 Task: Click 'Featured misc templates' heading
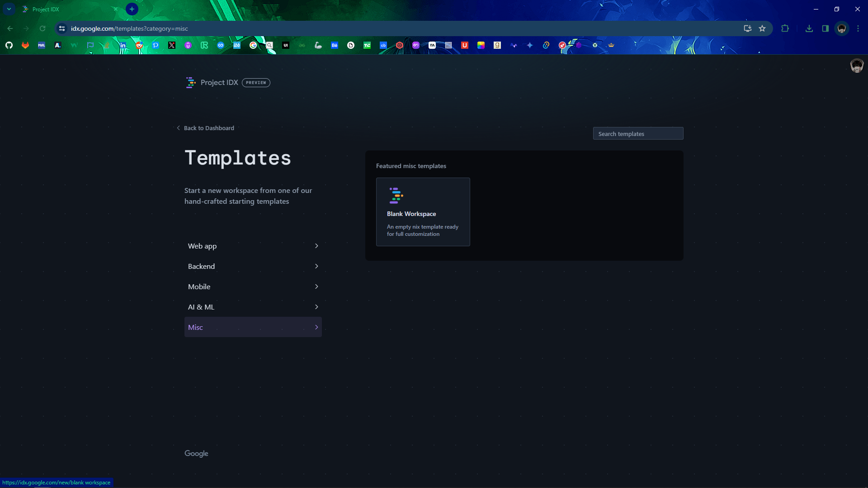pyautogui.click(x=411, y=166)
